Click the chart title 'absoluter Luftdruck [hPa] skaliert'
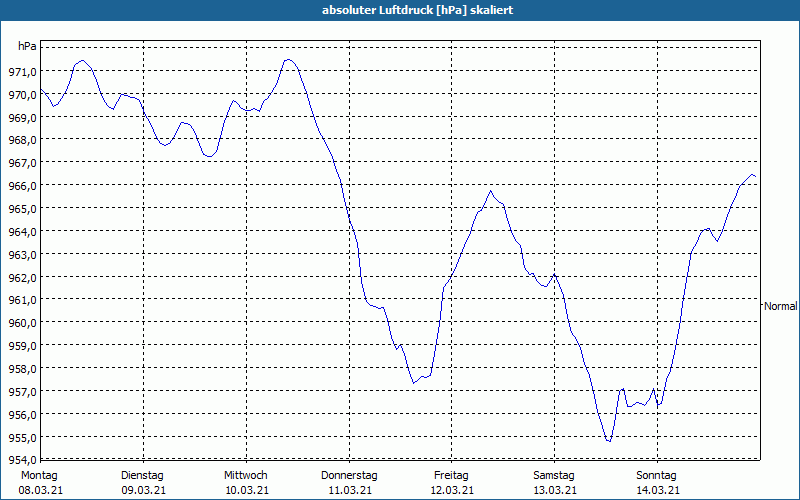 coord(417,10)
